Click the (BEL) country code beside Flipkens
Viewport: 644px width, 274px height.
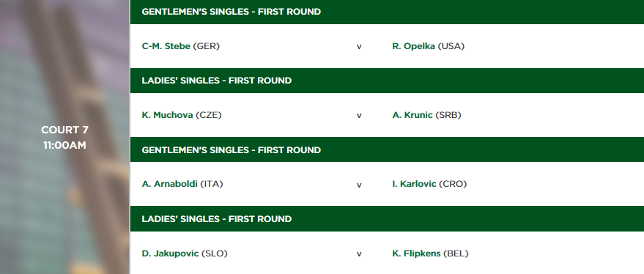tap(456, 254)
